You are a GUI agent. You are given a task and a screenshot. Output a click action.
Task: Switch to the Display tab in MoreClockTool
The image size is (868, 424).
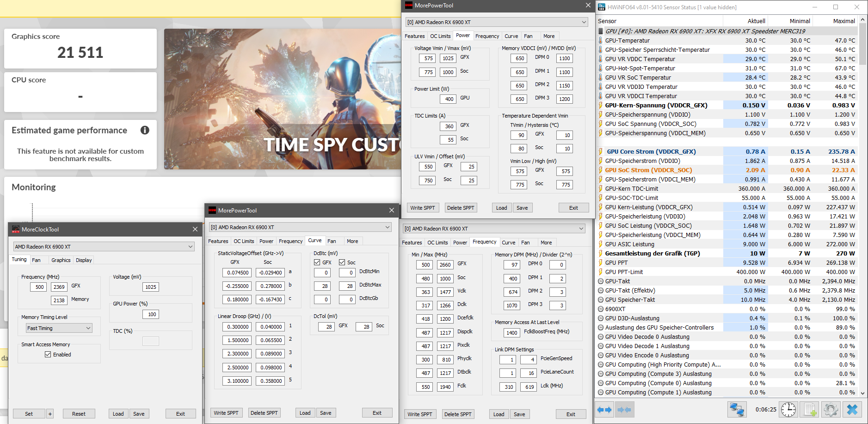coord(84,260)
